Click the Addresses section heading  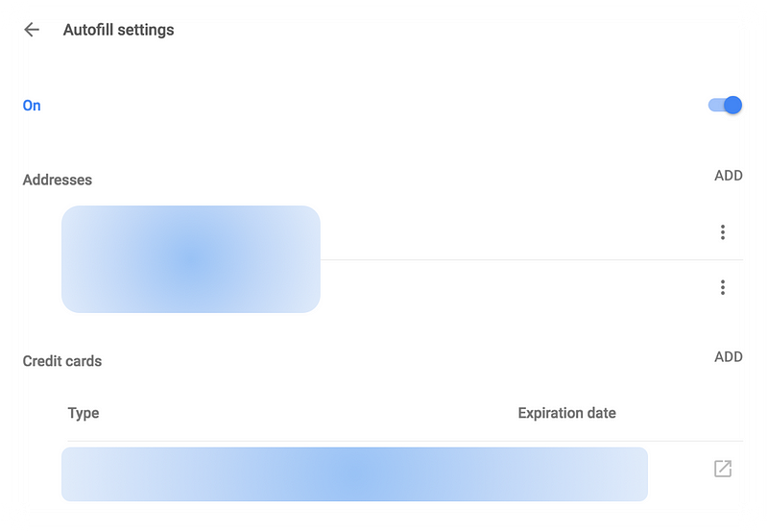[58, 180]
